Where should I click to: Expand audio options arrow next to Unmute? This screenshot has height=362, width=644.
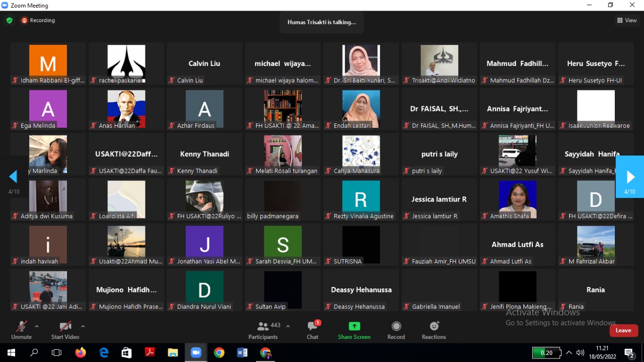pyautogui.click(x=37, y=326)
